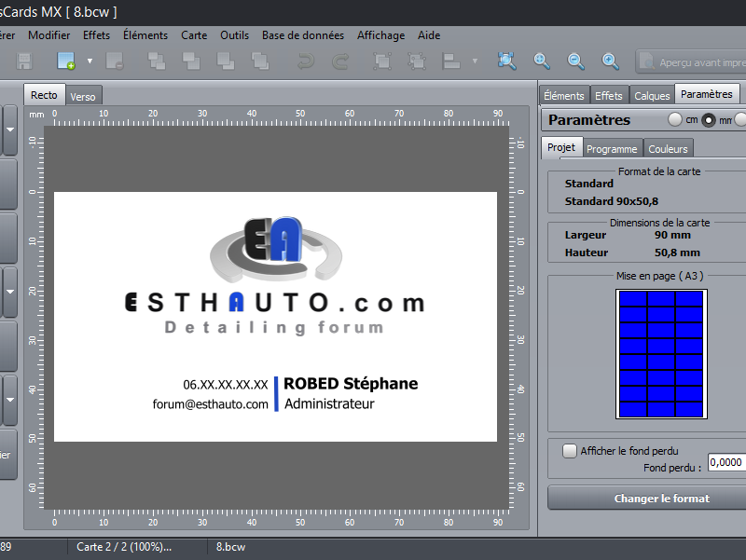Click the Hauteur 50,8 mm value
The width and height of the screenshot is (746, 560).
point(677,253)
